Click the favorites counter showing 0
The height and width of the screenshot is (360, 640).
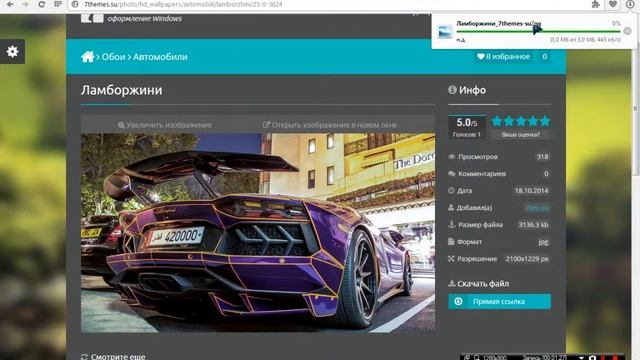tap(544, 56)
